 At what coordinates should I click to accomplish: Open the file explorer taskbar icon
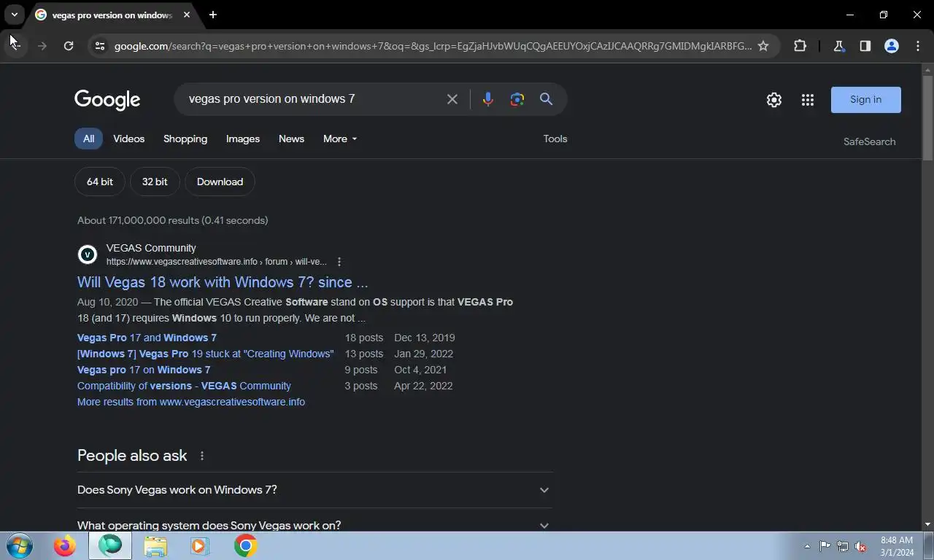click(155, 545)
